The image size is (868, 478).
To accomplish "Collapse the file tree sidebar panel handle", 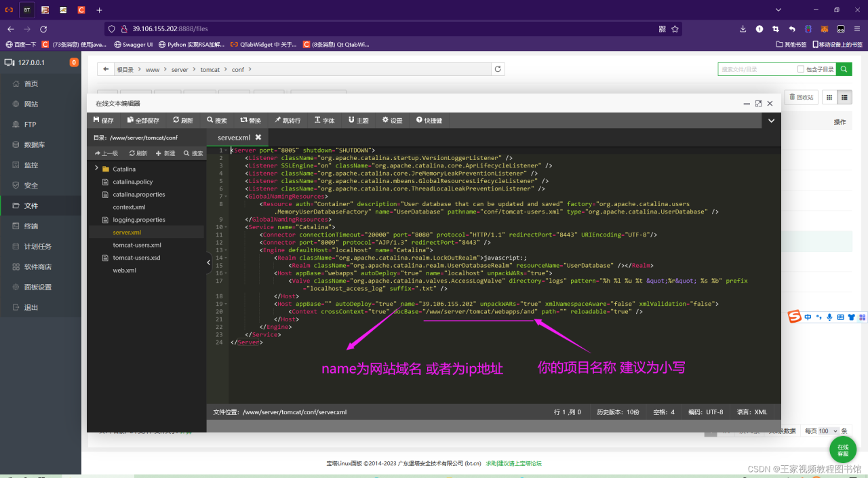I will coord(209,262).
